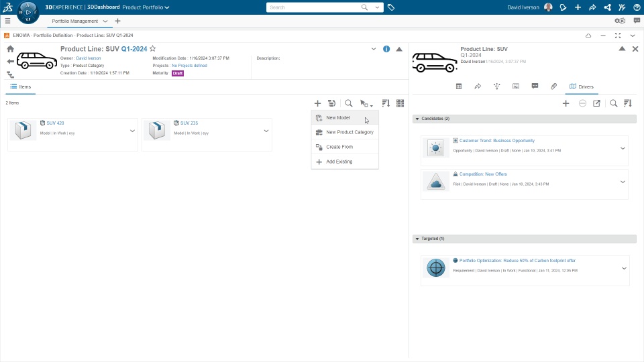The height and width of the screenshot is (362, 644).
Task: Click the icon right of the Items plus button
Action: pyautogui.click(x=332, y=103)
